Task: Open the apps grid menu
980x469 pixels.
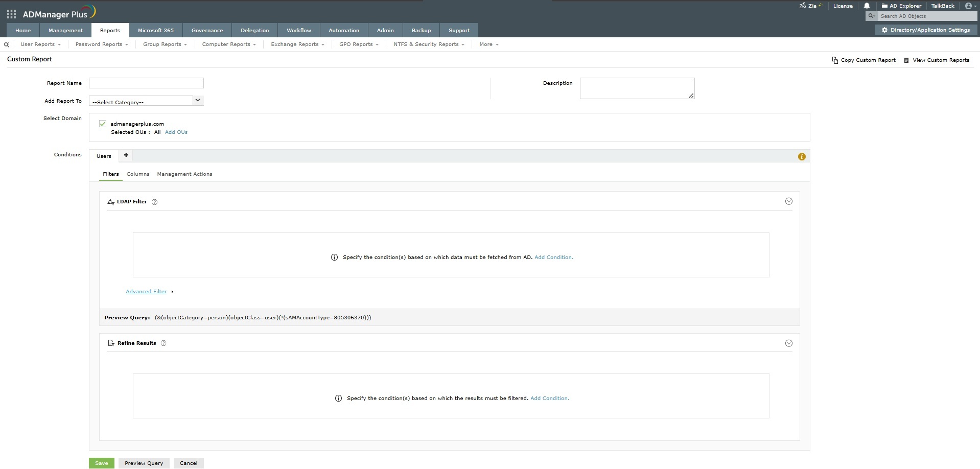Action: click(x=11, y=14)
